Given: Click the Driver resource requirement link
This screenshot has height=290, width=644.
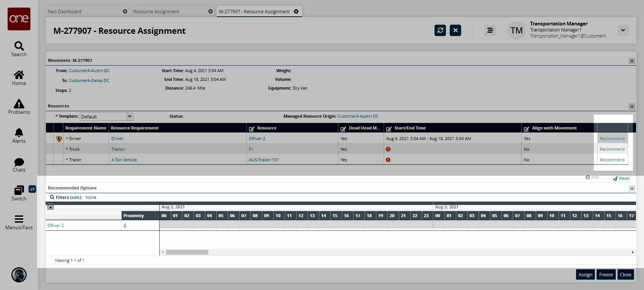Looking at the screenshot, I should 117,139.
